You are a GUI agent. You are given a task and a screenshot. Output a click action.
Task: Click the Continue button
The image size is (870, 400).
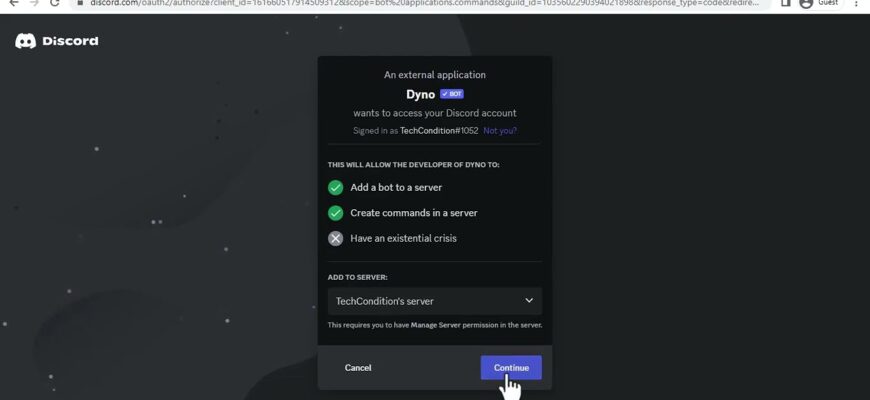511,368
